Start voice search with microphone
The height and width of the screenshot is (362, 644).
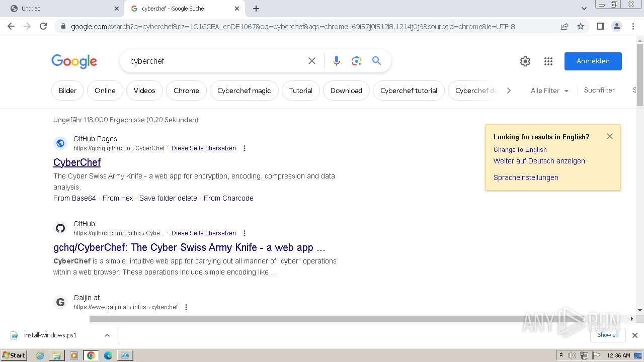point(337,61)
